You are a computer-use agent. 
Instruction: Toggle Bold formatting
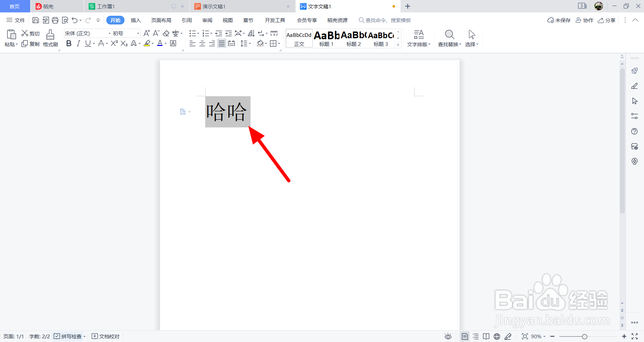pos(69,43)
